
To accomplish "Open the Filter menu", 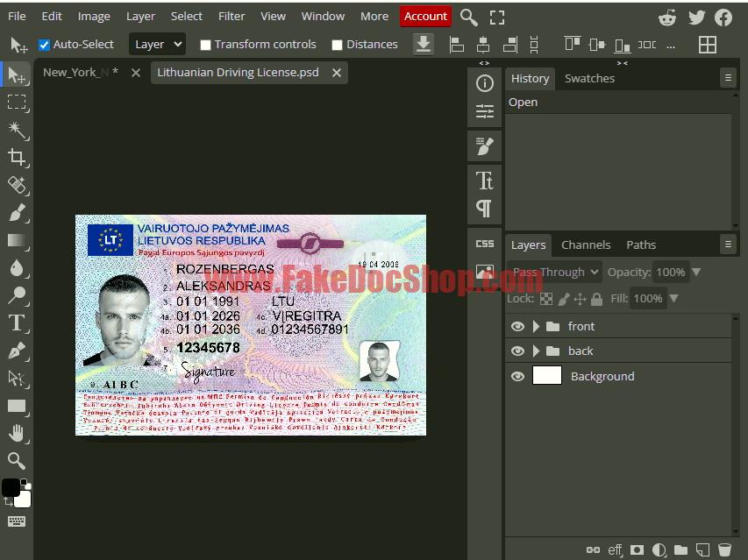I will point(232,16).
